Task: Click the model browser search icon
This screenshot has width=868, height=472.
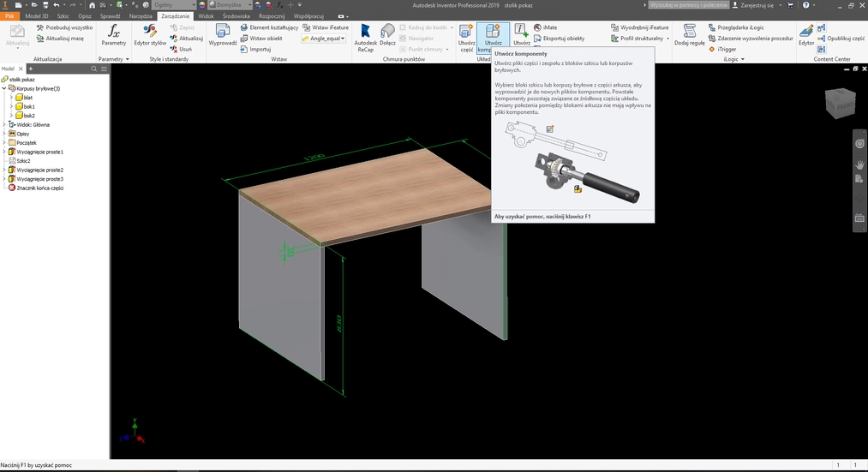Action: [x=93, y=69]
